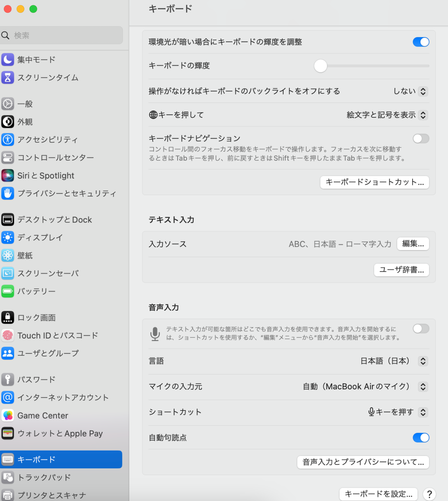Click the search magnifier icon
The image size is (448, 501).
tap(5, 35)
